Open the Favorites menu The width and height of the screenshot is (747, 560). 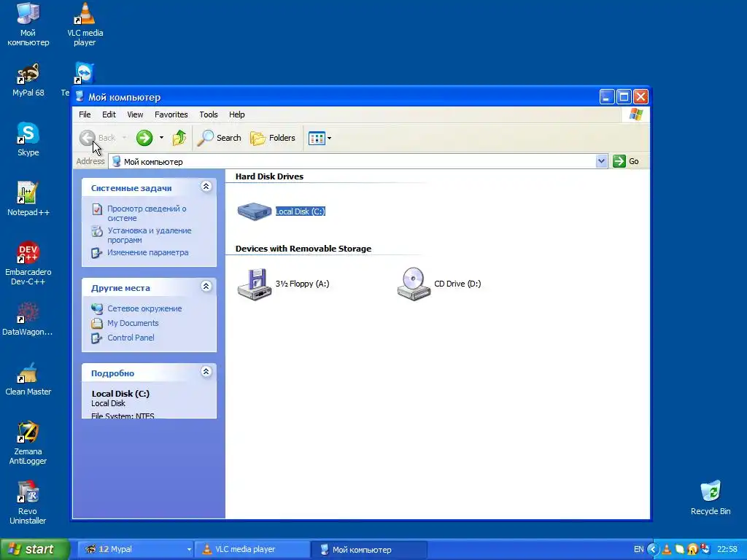tap(171, 114)
